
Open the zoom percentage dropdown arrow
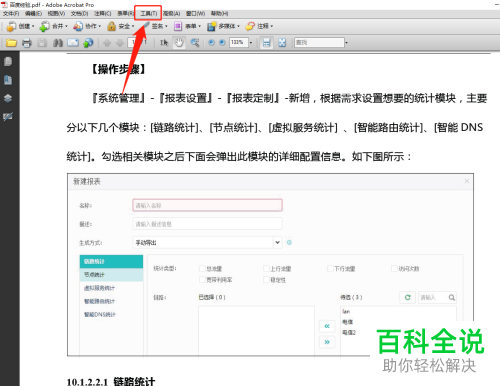(x=251, y=43)
